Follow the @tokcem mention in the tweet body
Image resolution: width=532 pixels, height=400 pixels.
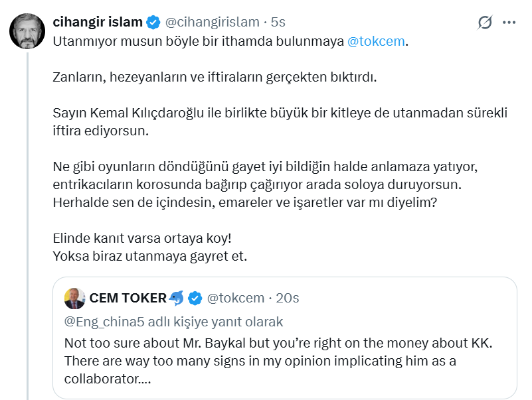pyautogui.click(x=376, y=41)
